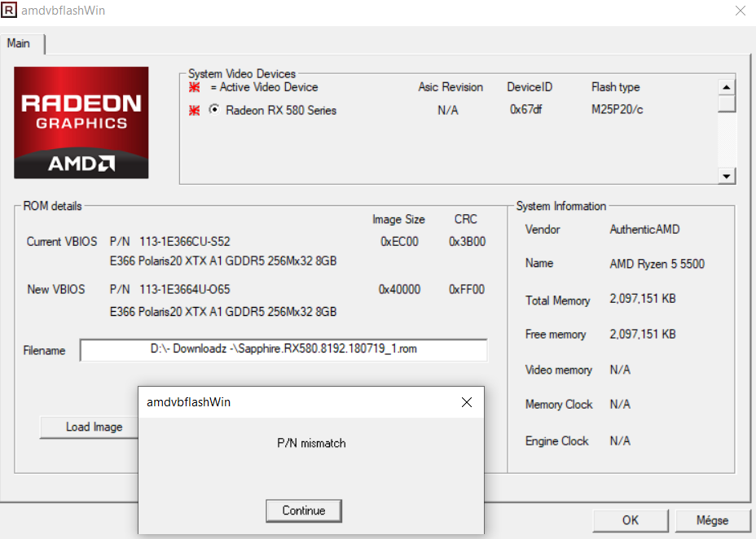Image resolution: width=756 pixels, height=539 pixels.
Task: Click the Video memory N/A value
Action: tap(620, 370)
